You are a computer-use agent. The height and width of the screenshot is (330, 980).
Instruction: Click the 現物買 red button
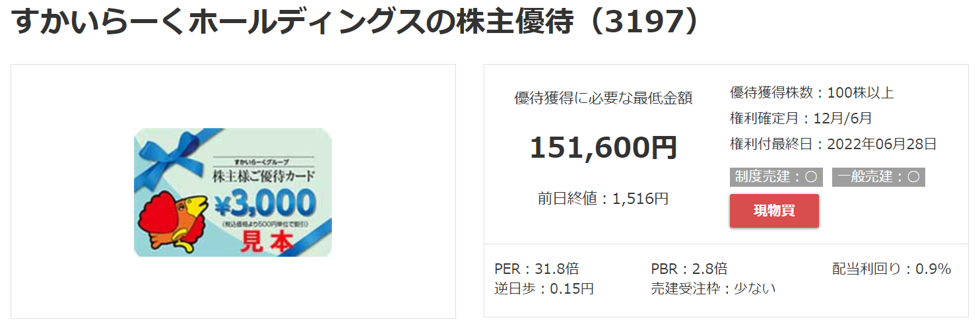coord(774,211)
